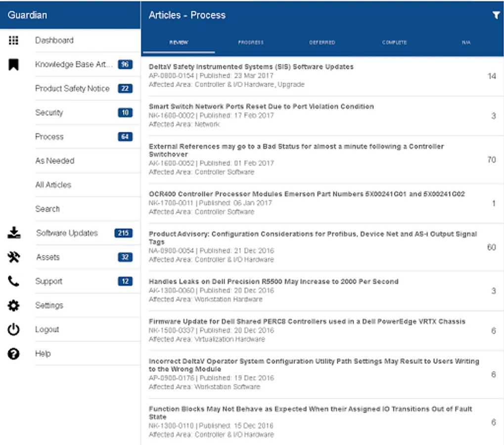Click the 64 badge on Process
This screenshot has width=504, height=445.
click(x=125, y=136)
